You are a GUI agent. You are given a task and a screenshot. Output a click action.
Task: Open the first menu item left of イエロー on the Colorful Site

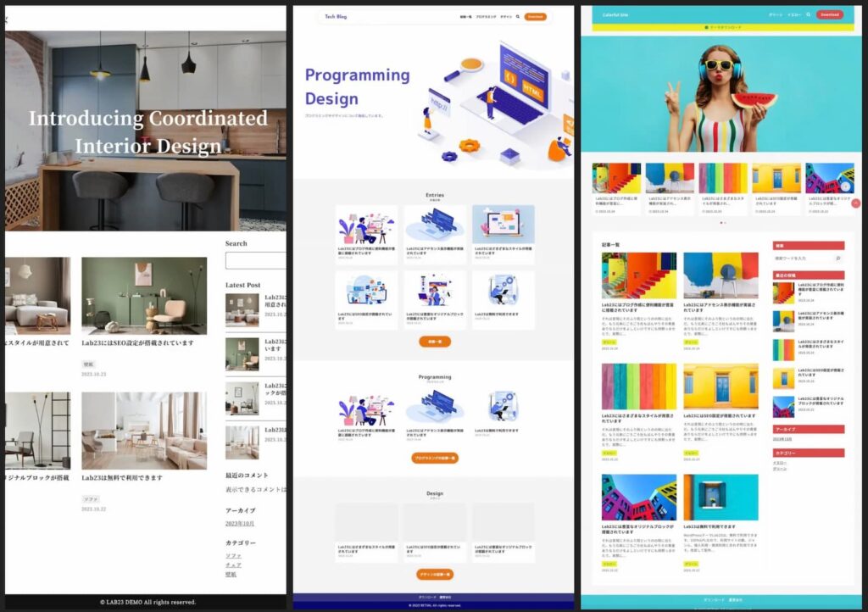click(776, 15)
